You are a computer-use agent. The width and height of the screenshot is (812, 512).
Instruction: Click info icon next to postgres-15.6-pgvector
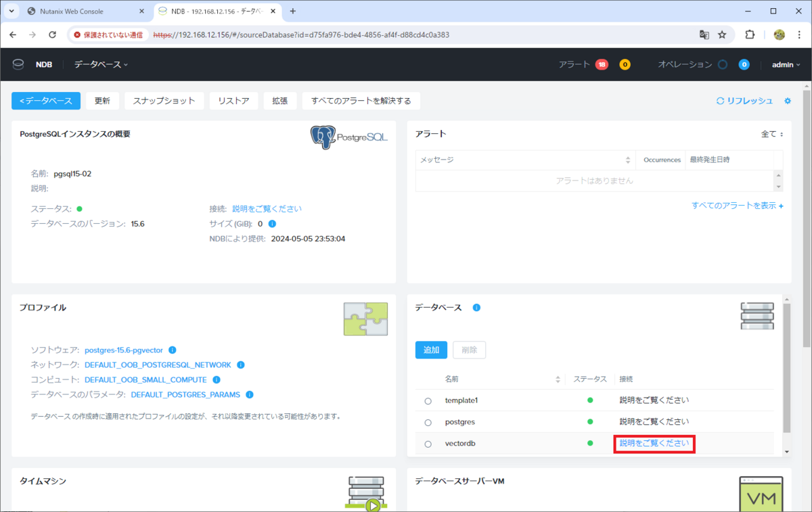pyautogui.click(x=172, y=350)
